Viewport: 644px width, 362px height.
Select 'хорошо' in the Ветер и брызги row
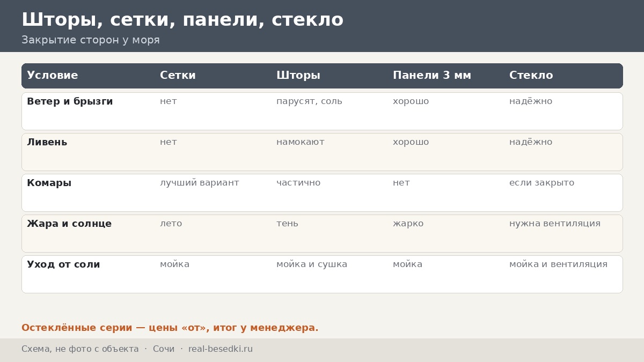pos(411,101)
